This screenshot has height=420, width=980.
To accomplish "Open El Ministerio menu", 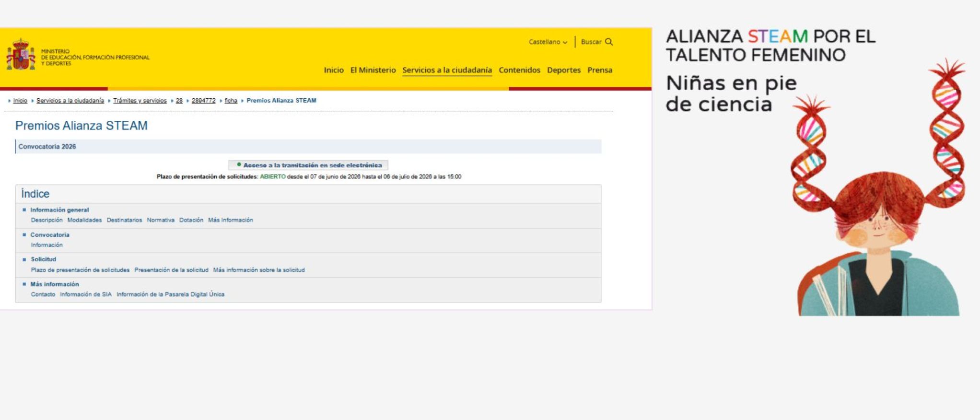I will pyautogui.click(x=373, y=70).
